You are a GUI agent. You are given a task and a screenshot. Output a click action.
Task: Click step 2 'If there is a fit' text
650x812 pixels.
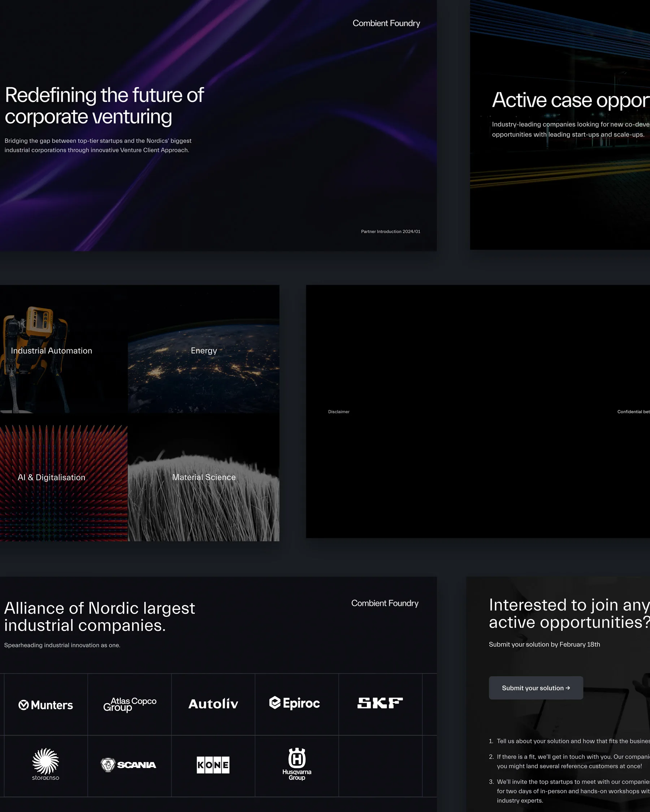point(569,761)
